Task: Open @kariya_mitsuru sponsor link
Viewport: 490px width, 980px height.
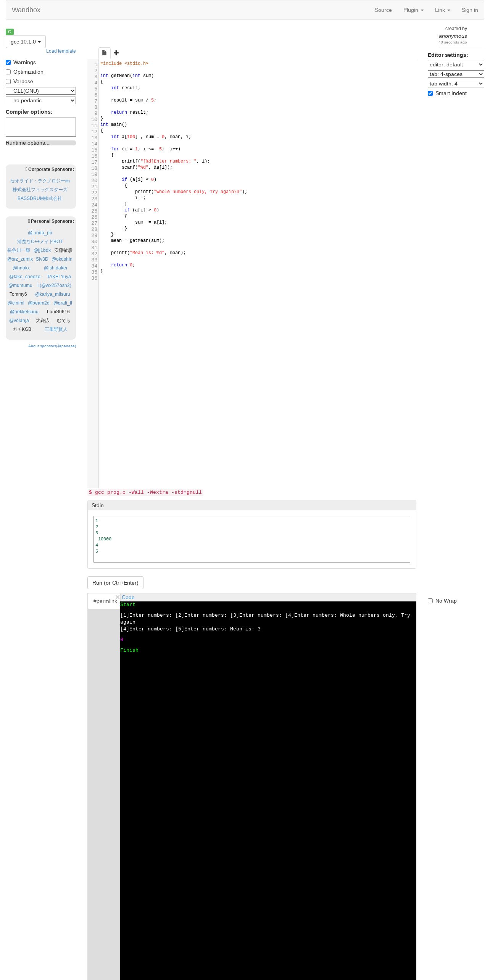Action: pos(53,294)
